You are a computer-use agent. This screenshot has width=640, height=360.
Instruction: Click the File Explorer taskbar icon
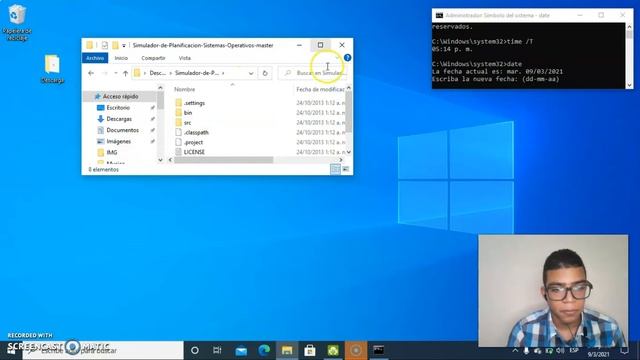click(287, 350)
